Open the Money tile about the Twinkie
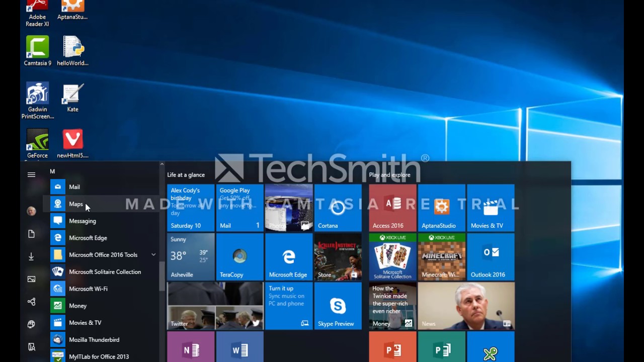 coord(393,306)
